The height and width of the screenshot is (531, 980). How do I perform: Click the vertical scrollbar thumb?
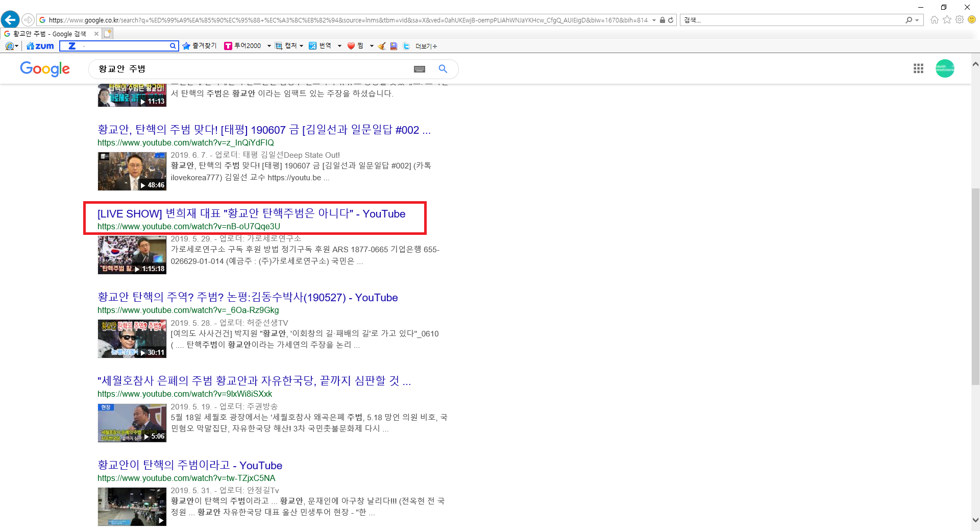coord(975,286)
